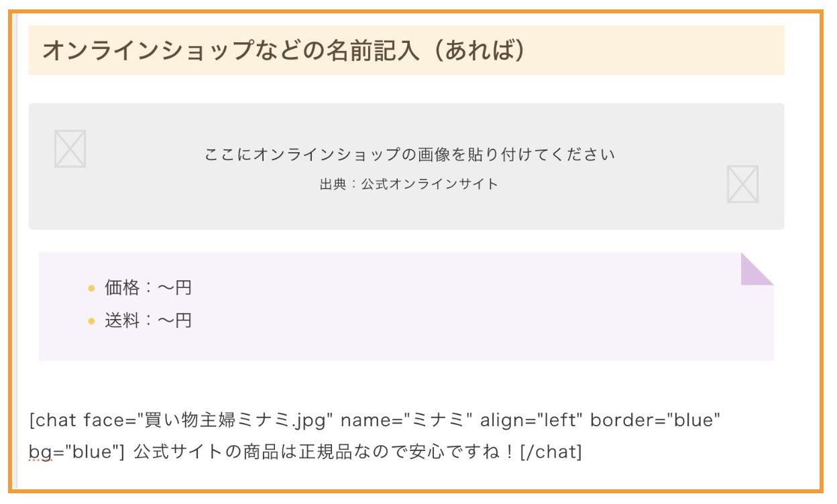Image resolution: width=837 pixels, height=504 pixels.
Task: Click the bullet dot before 送料
Action: (x=92, y=321)
